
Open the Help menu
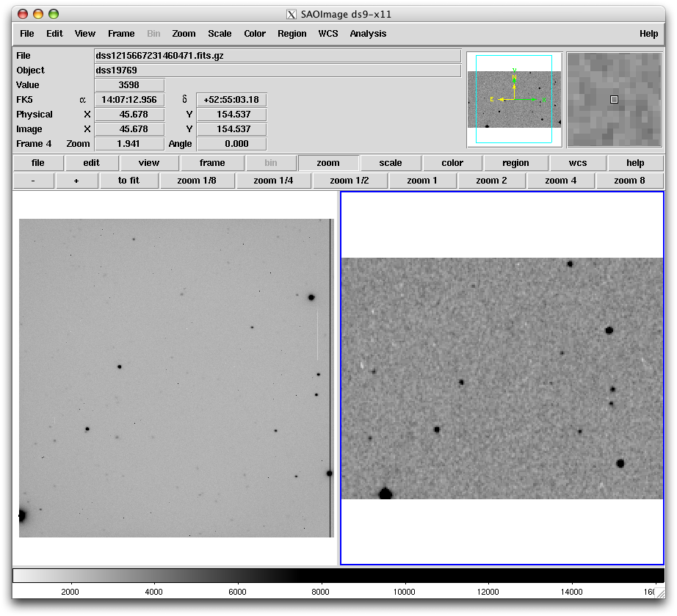(648, 34)
